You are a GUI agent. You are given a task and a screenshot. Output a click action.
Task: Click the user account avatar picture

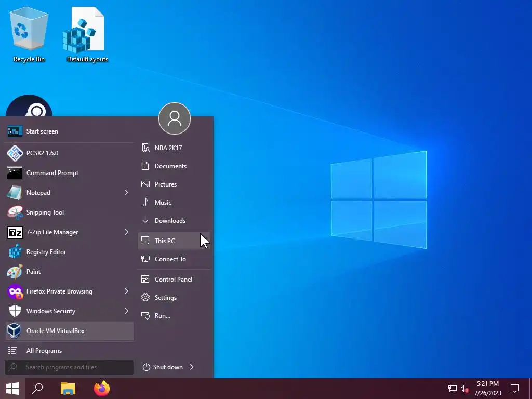[x=175, y=118]
